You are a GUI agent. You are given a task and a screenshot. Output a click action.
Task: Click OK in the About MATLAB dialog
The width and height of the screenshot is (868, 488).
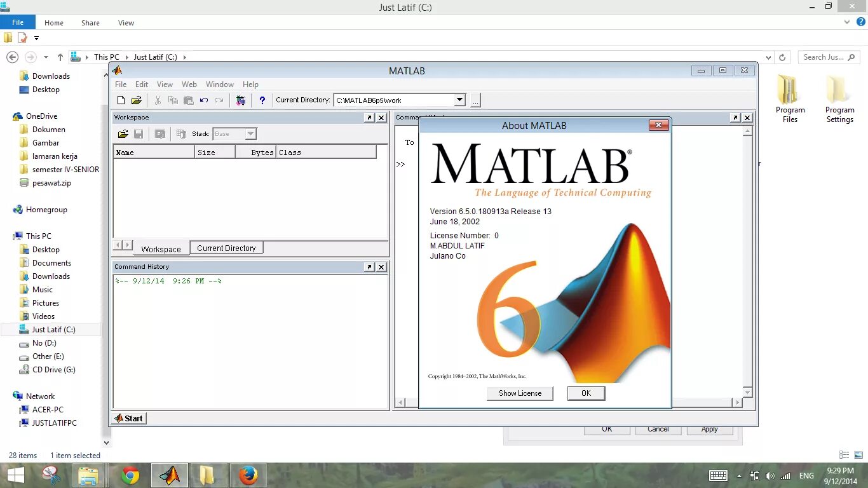point(585,393)
